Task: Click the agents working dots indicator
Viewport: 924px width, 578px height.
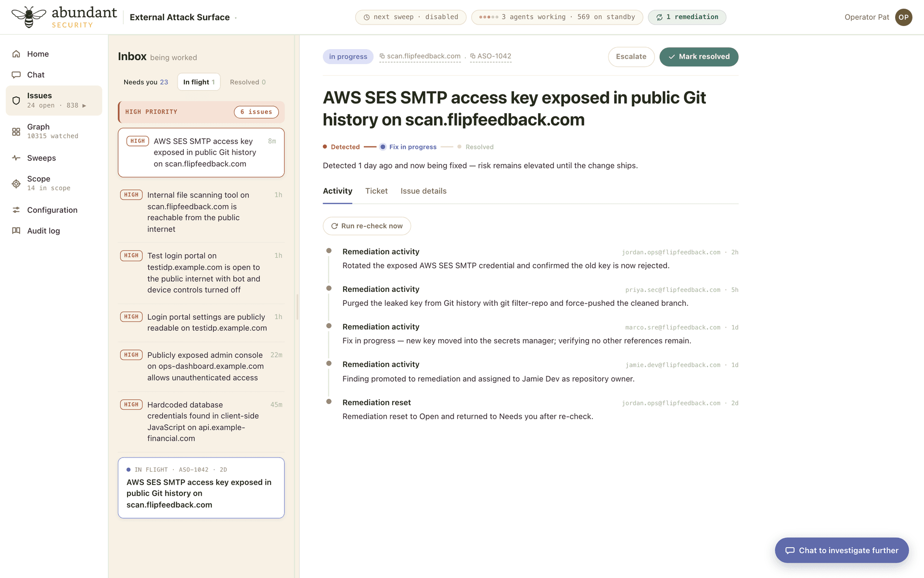Action: click(488, 17)
